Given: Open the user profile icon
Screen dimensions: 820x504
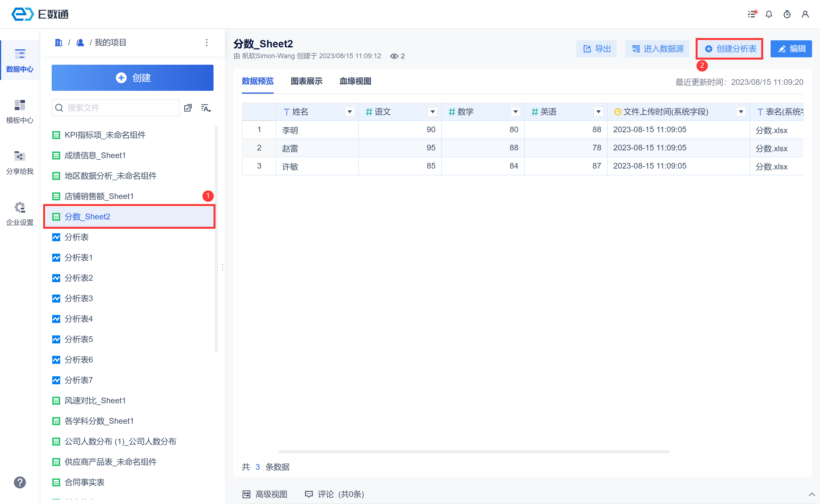Looking at the screenshot, I should [x=805, y=14].
